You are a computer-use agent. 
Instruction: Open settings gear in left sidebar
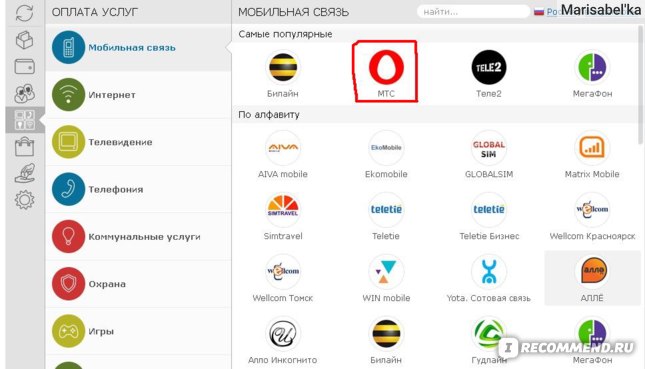pyautogui.click(x=24, y=200)
